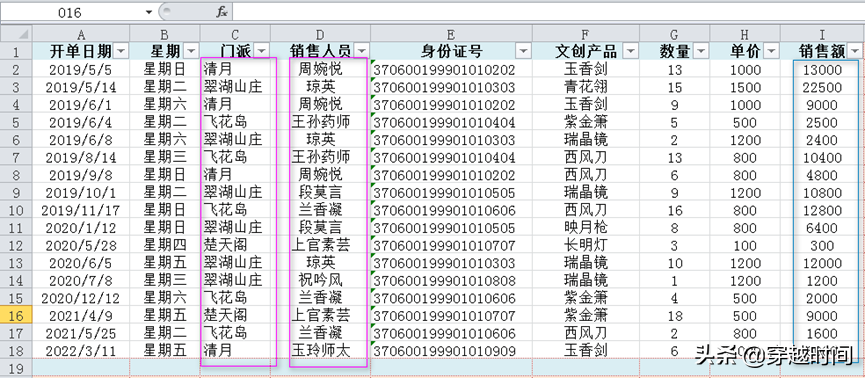Select column E header

(x=451, y=34)
